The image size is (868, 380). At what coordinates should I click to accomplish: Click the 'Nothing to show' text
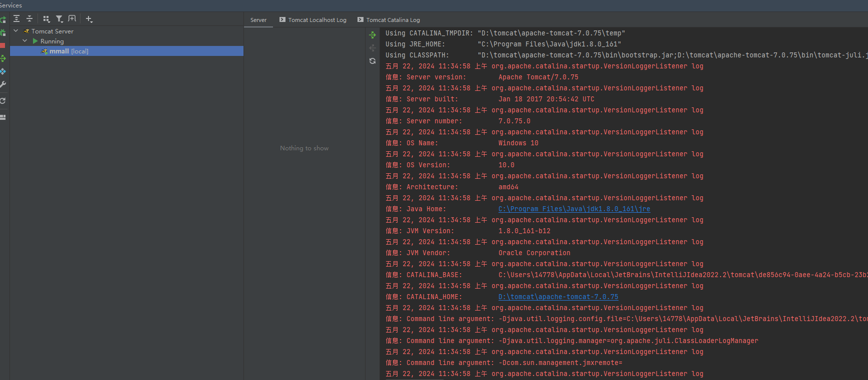click(x=304, y=148)
